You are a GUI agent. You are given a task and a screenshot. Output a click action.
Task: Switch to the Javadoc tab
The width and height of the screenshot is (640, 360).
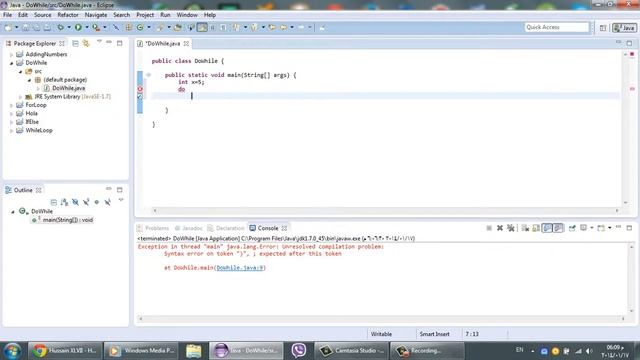188,228
